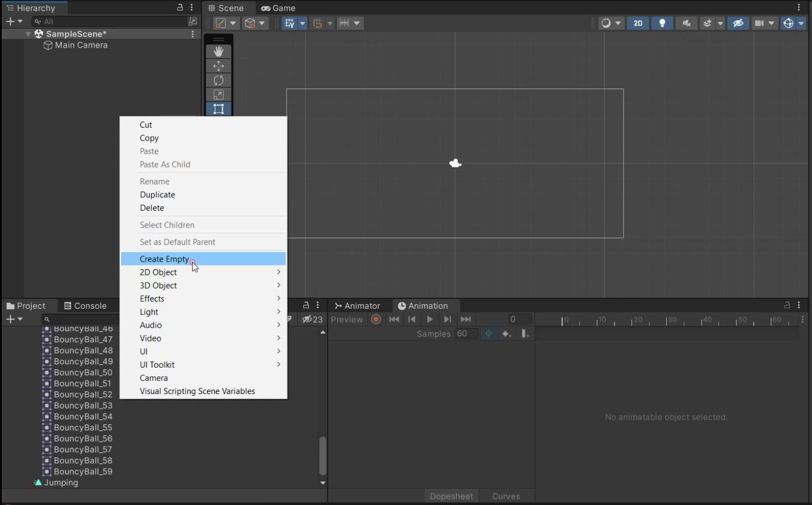Select Create Empty from the context menu
The width and height of the screenshot is (812, 505).
click(164, 258)
